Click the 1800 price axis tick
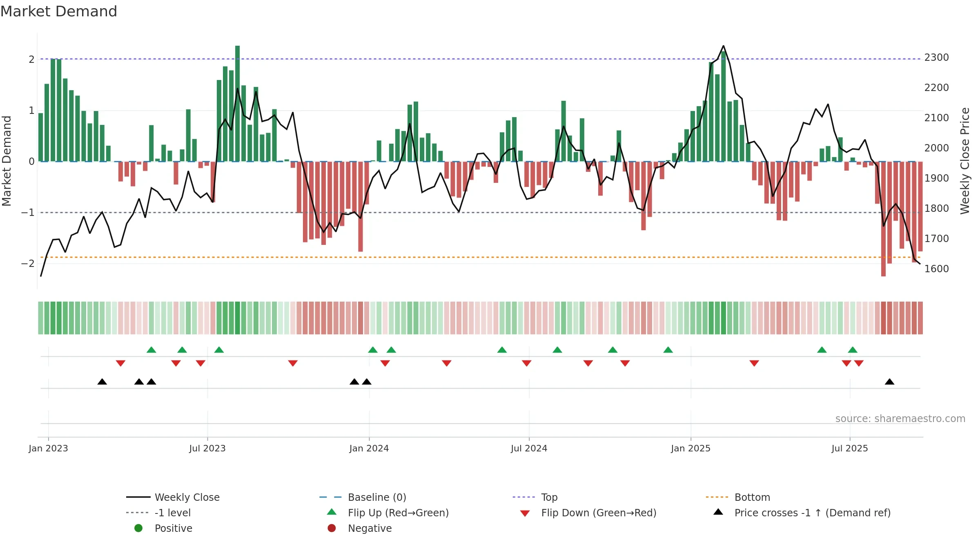The image size is (980, 551). pyautogui.click(x=937, y=209)
